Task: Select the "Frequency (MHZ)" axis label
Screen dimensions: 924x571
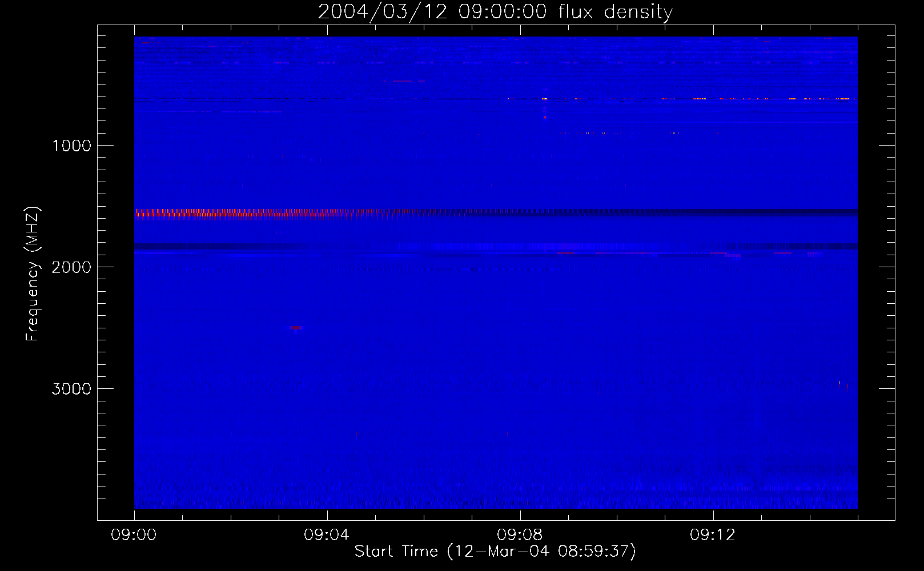Action: click(x=33, y=274)
